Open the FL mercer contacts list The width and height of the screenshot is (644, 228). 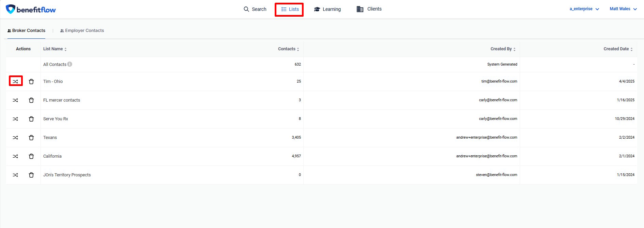pos(62,100)
